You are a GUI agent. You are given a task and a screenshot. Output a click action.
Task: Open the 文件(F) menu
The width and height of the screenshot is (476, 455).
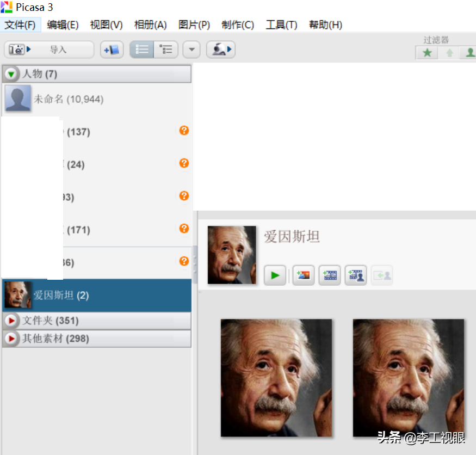tap(20, 25)
